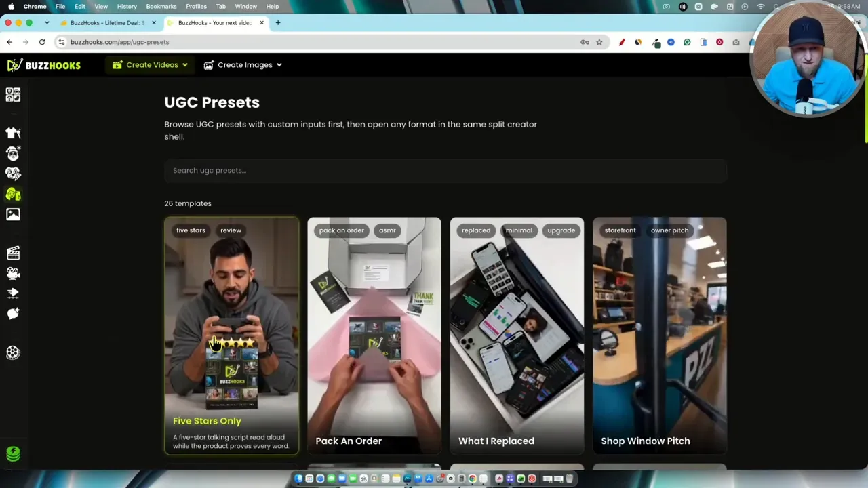868x488 pixels.
Task: Click the Search ugc presets field
Action: [x=446, y=171]
